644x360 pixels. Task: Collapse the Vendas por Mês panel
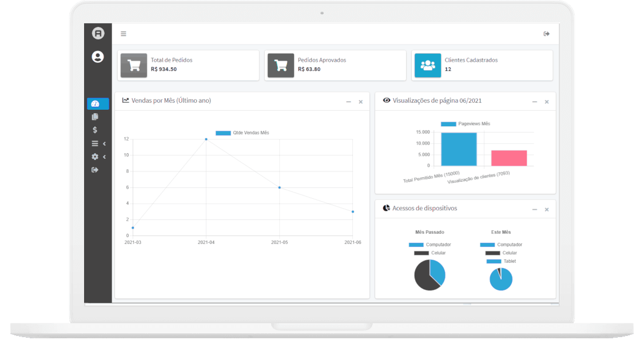348,102
